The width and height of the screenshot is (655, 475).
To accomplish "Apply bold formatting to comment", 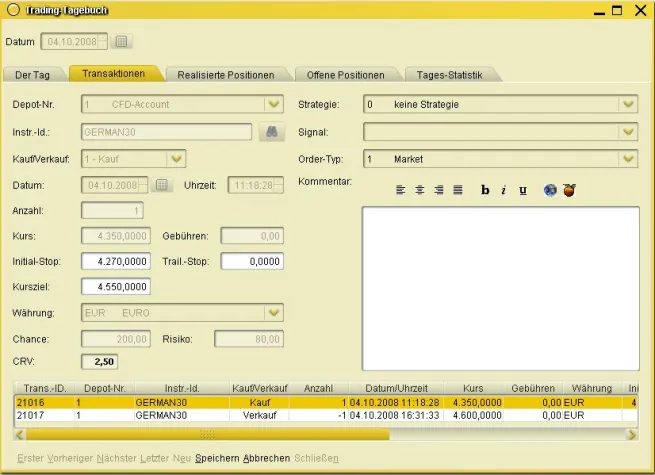I will click(x=485, y=190).
